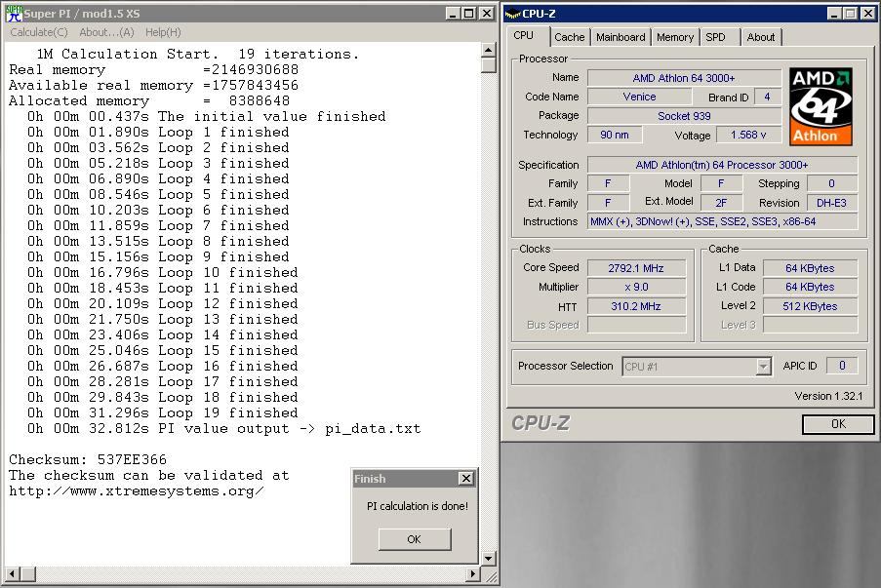Screen dimensions: 881x588
Task: Click the 'Loop 10 finished' line
Action: [163, 272]
